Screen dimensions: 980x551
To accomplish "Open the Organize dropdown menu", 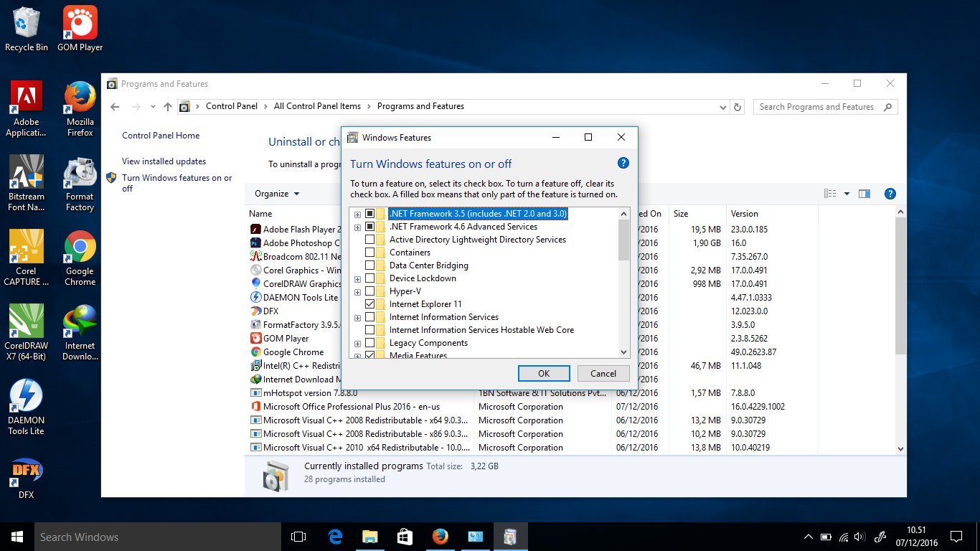I will tap(277, 194).
